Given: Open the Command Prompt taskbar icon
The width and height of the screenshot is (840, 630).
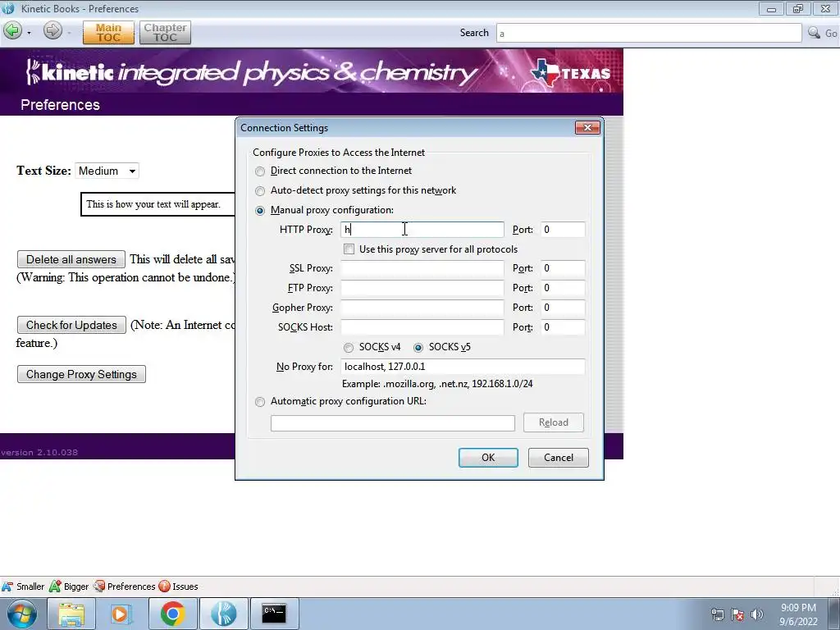Looking at the screenshot, I should pyautogui.click(x=274, y=614).
